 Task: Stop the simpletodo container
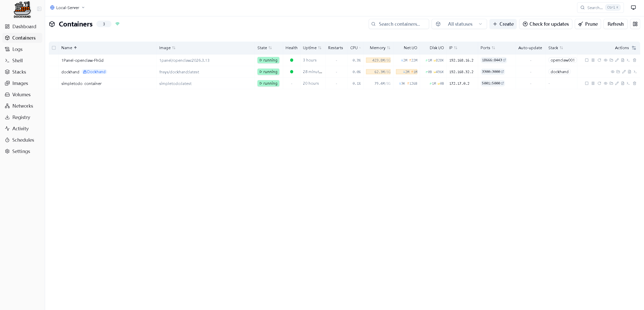point(587,83)
